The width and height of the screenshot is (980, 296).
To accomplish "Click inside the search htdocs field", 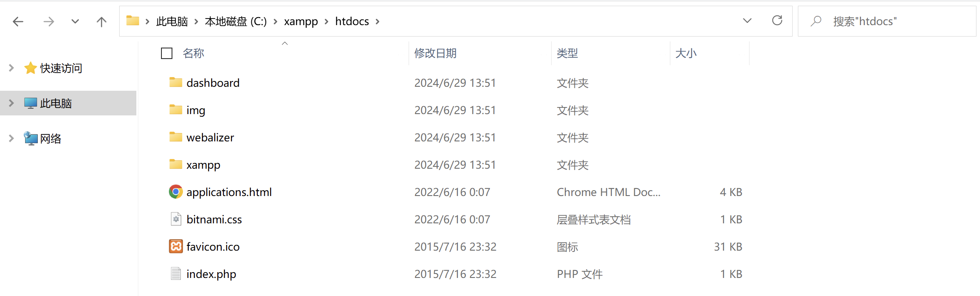I will click(875, 21).
